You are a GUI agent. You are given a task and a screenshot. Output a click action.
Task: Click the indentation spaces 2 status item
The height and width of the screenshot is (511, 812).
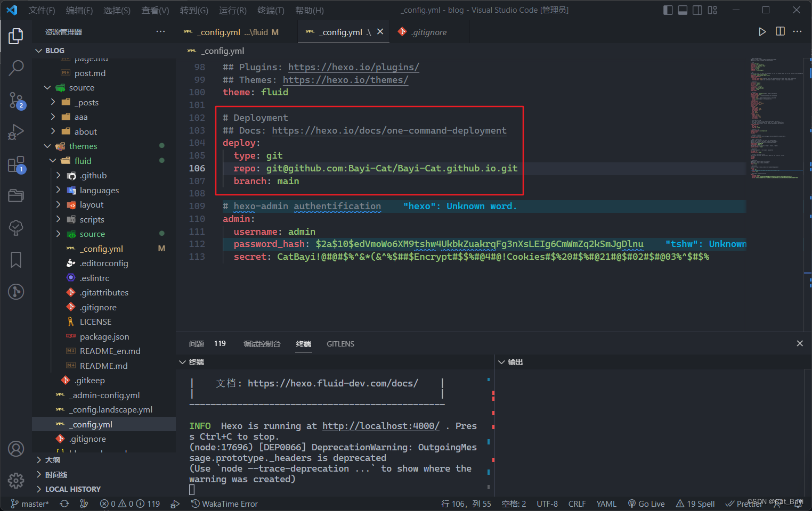(514, 504)
